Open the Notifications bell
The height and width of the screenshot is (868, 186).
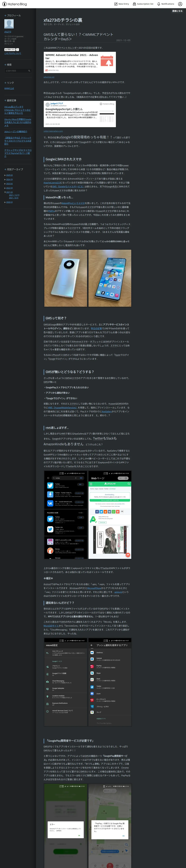pyautogui.click(x=165, y=4)
